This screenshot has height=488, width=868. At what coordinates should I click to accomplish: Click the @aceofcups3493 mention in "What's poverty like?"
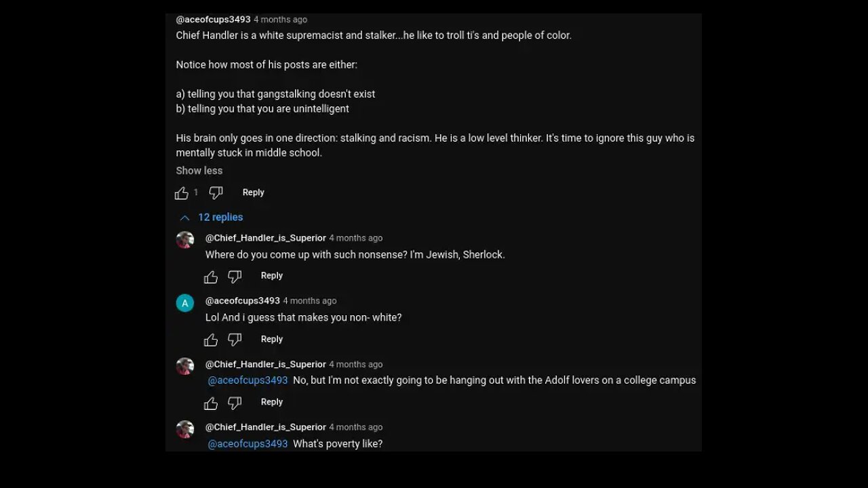click(248, 444)
